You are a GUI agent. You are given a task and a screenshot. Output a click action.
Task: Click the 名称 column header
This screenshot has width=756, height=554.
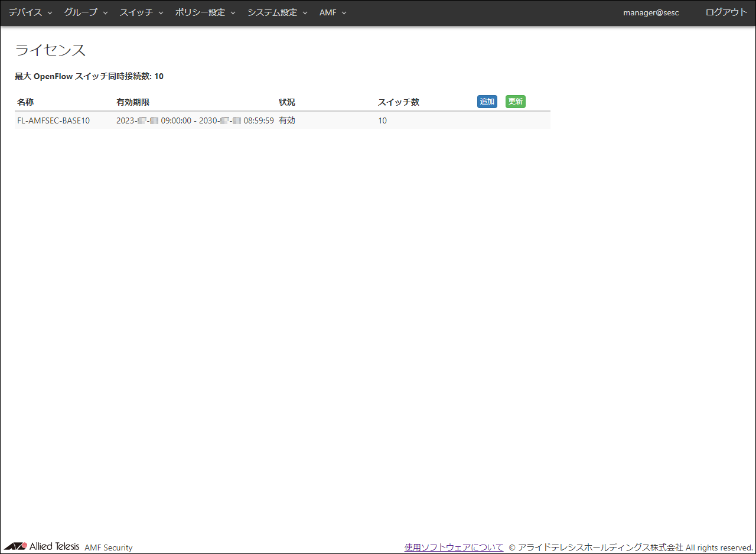click(x=25, y=102)
